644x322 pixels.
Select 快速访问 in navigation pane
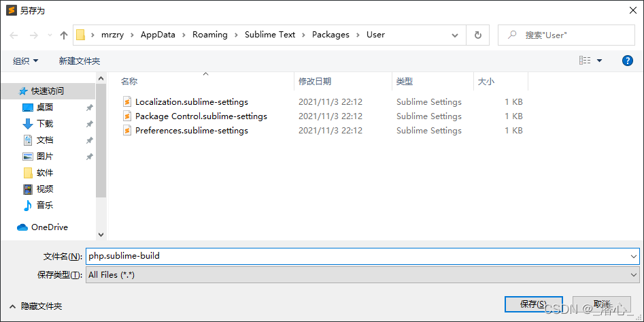coord(48,91)
